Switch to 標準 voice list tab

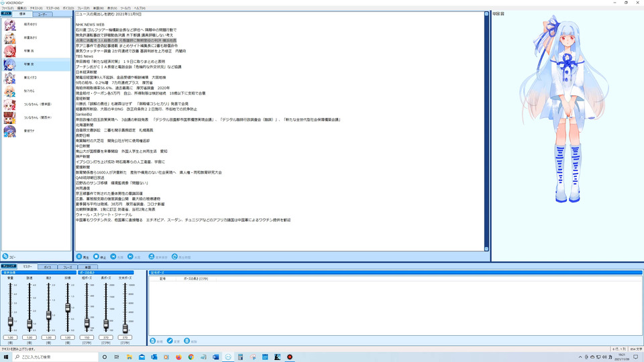pos(22,14)
